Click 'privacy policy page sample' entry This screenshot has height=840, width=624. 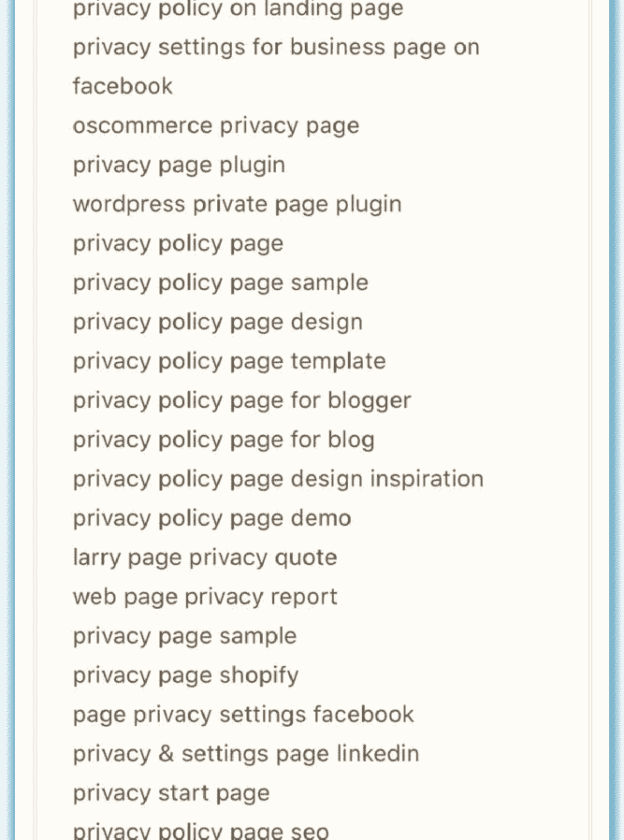(x=221, y=283)
